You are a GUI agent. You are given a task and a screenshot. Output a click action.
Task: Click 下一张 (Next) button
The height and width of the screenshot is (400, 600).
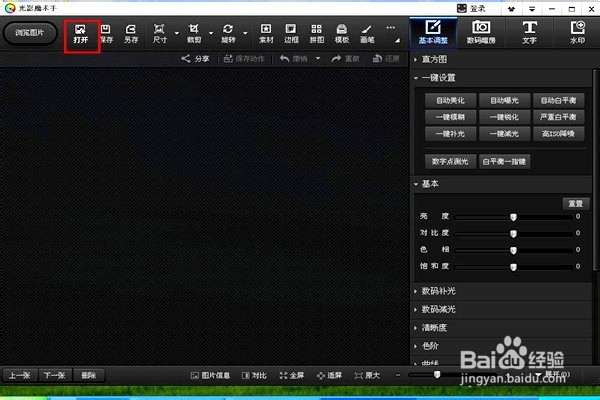[54, 376]
